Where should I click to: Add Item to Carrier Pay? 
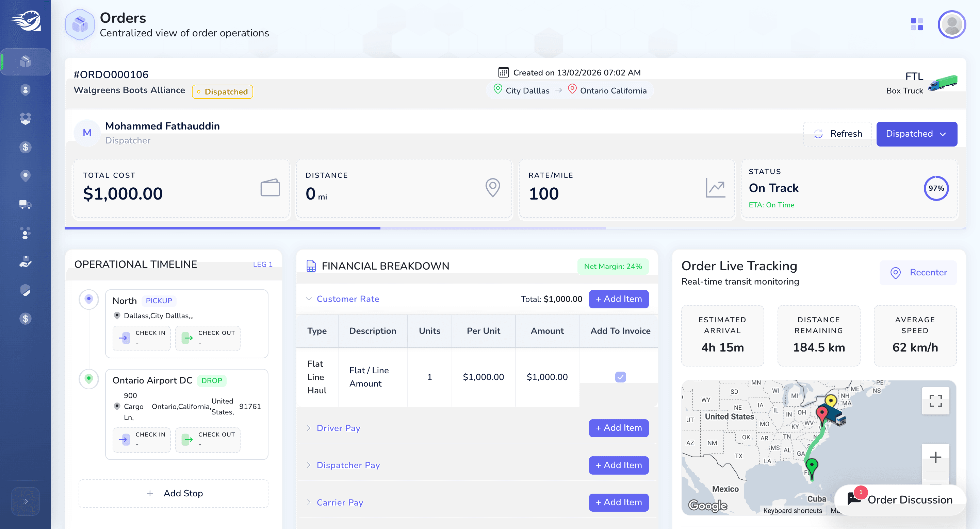tap(619, 502)
